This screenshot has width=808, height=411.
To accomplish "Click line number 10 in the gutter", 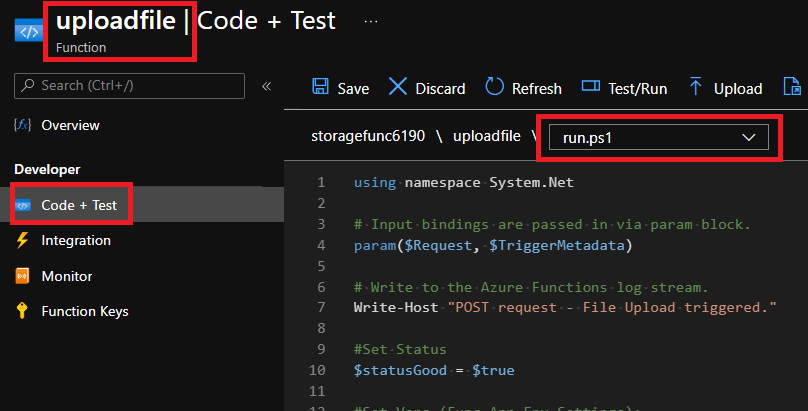I will pos(317,370).
